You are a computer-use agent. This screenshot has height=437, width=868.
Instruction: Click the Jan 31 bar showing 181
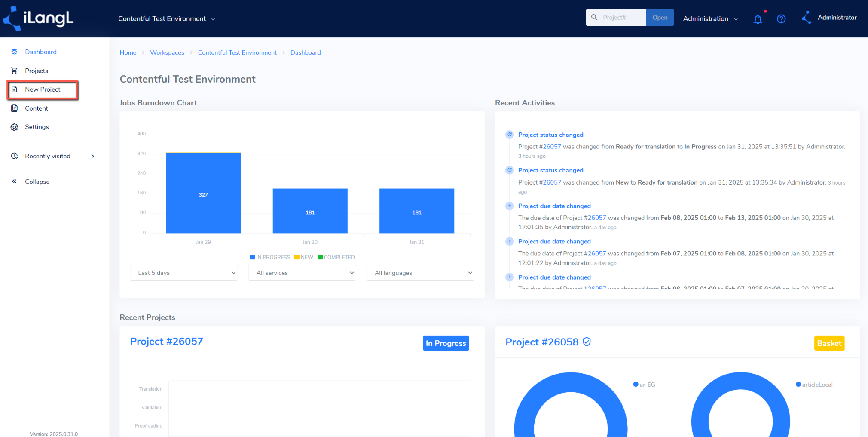pos(416,211)
